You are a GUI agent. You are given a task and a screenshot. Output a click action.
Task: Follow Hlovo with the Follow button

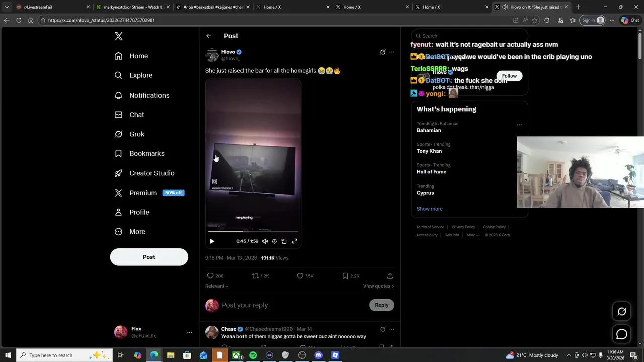point(509,76)
